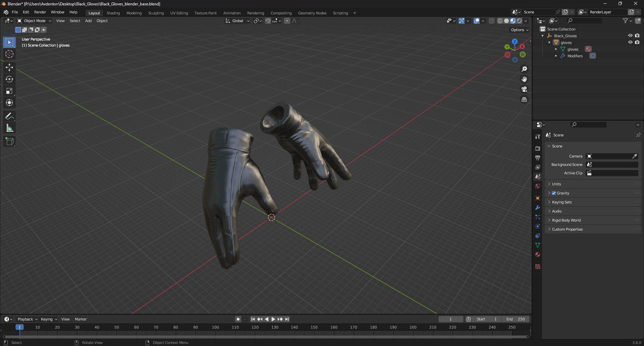This screenshot has height=346, width=644.
Task: Open the Object Mode dropdown
Action: click(x=34, y=21)
